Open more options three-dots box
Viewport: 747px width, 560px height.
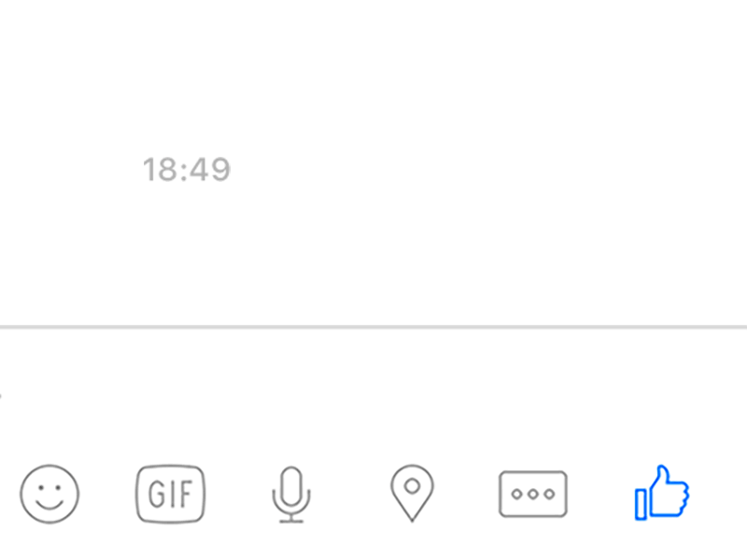pos(533,494)
